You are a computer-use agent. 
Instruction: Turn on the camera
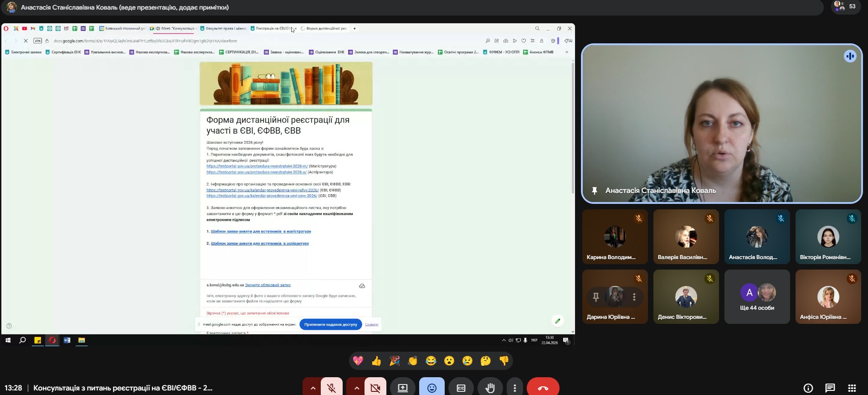[x=375, y=388]
